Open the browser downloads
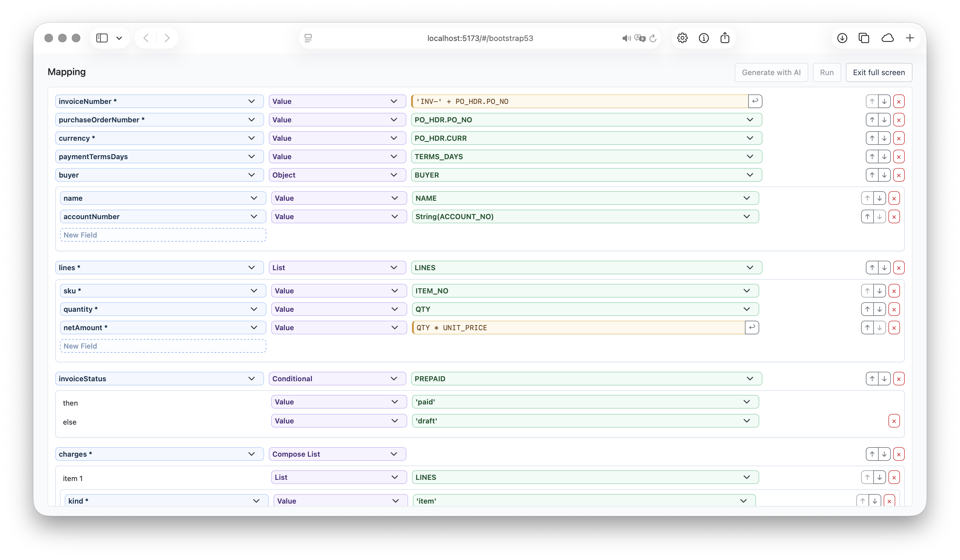 click(842, 38)
